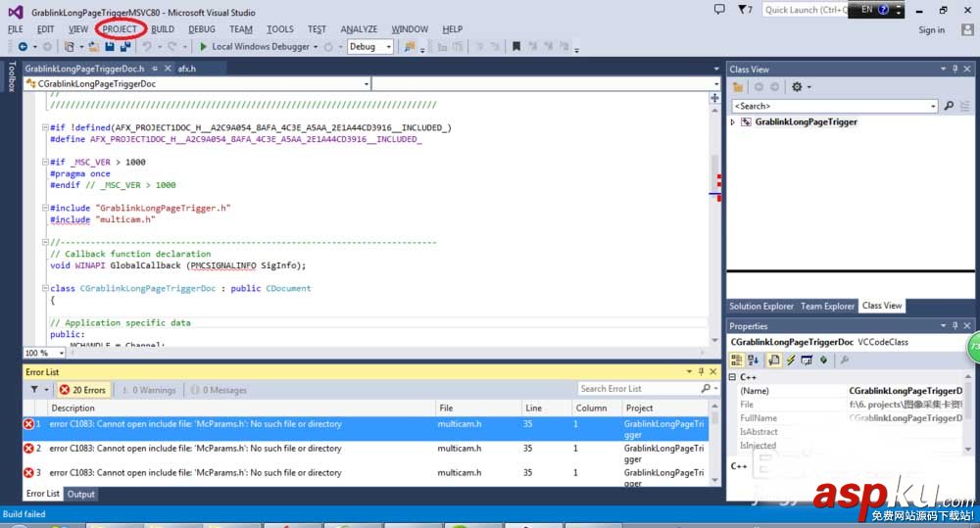Image resolution: width=980 pixels, height=528 pixels.
Task: Open the PROJECT menu
Action: 120,29
